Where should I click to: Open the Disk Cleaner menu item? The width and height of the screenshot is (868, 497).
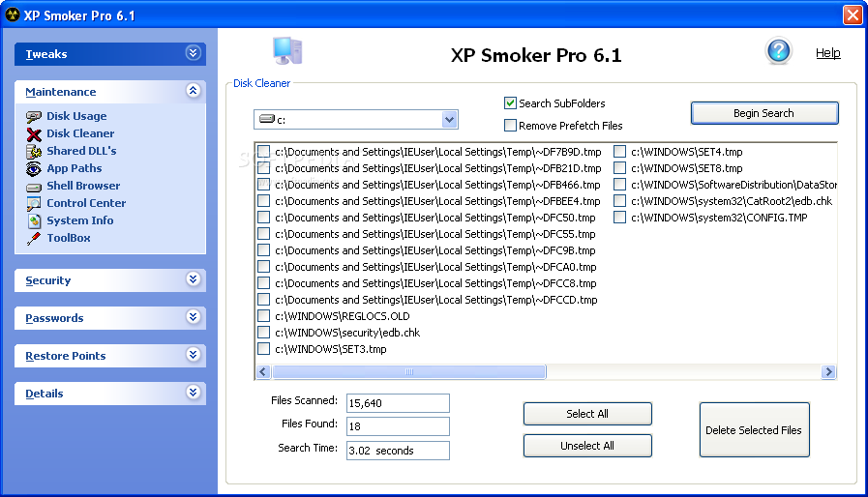[x=80, y=133]
